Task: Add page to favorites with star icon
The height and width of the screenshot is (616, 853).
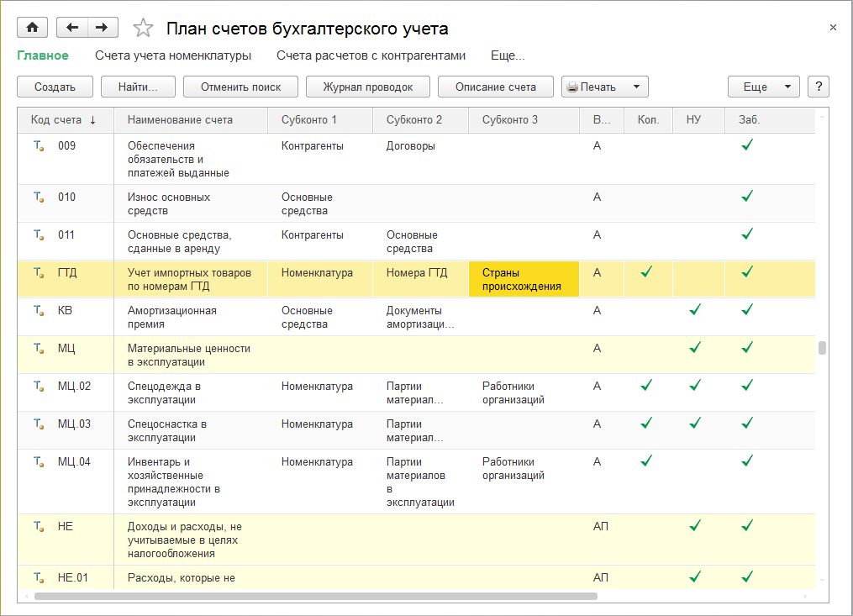Action: [x=145, y=29]
